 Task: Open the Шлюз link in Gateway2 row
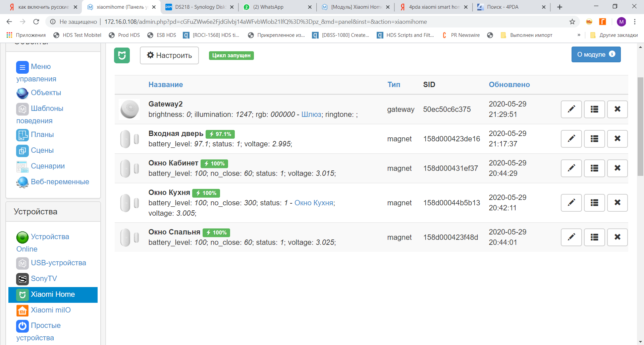pos(311,115)
